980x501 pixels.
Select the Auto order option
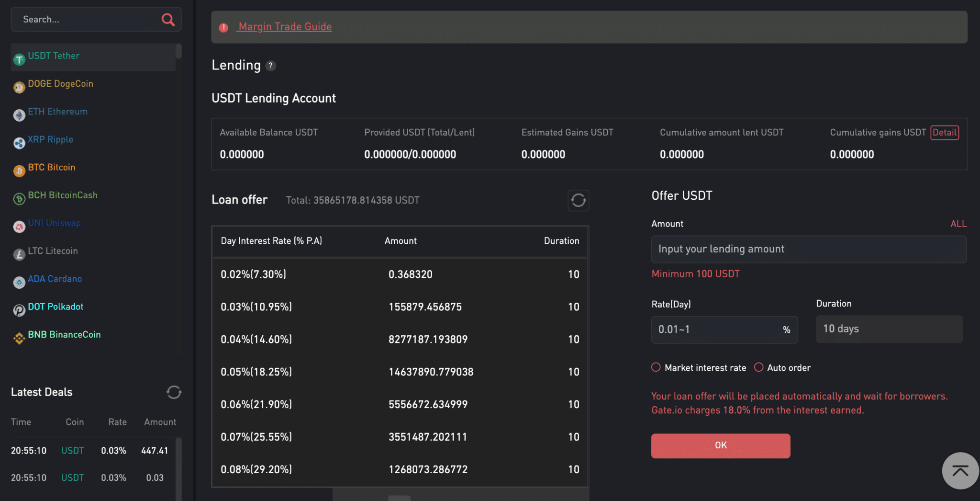click(759, 367)
